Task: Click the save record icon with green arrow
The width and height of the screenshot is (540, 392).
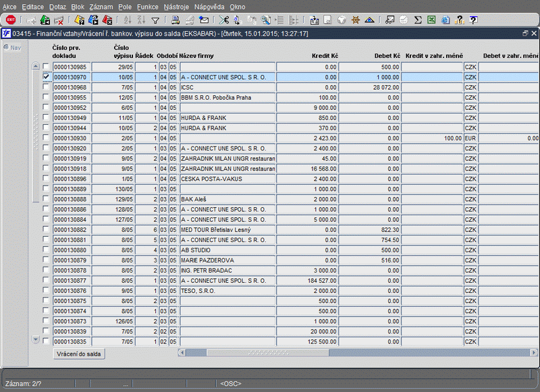Action: (x=45, y=20)
